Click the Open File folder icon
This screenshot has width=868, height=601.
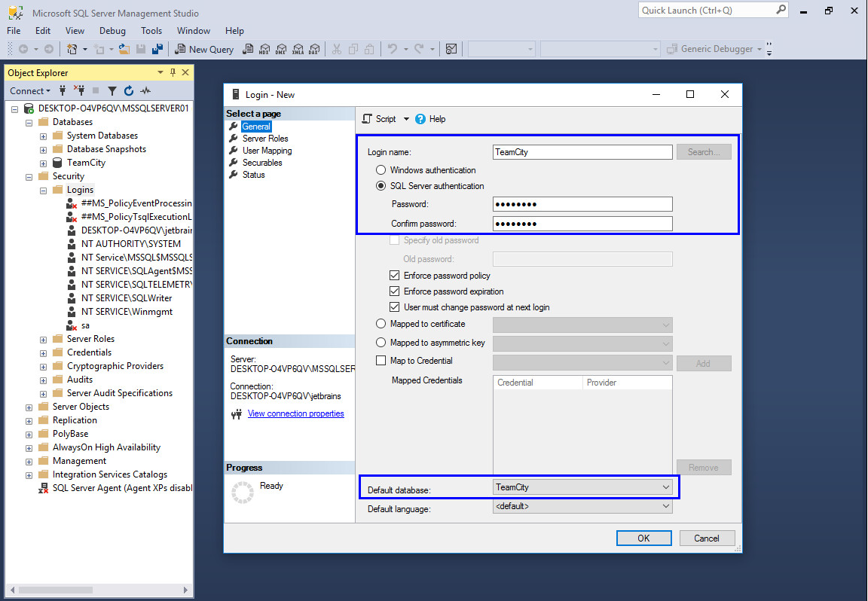click(x=124, y=49)
